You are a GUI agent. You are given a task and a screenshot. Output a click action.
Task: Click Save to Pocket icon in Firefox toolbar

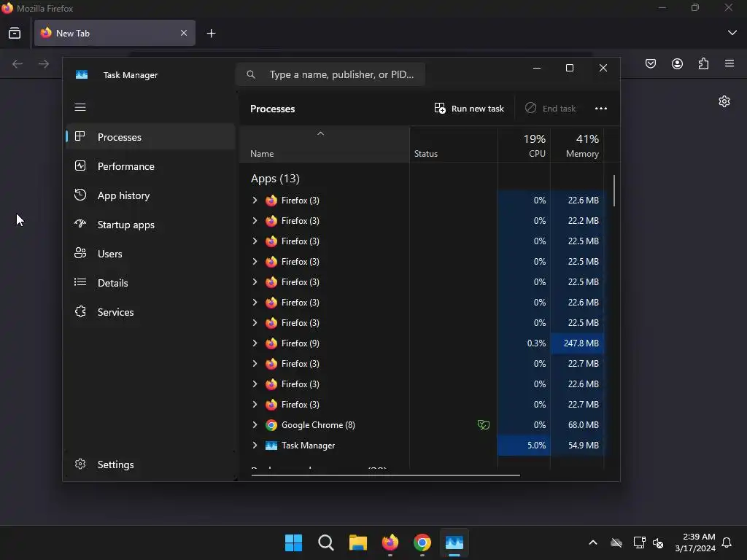[650, 64]
